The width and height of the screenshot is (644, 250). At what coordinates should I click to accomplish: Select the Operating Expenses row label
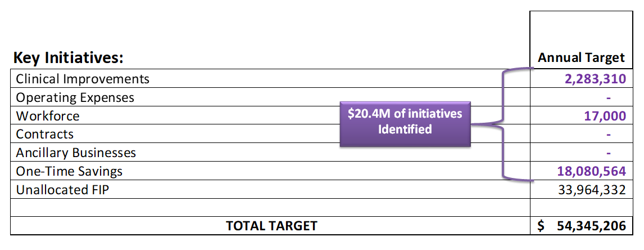(x=75, y=97)
